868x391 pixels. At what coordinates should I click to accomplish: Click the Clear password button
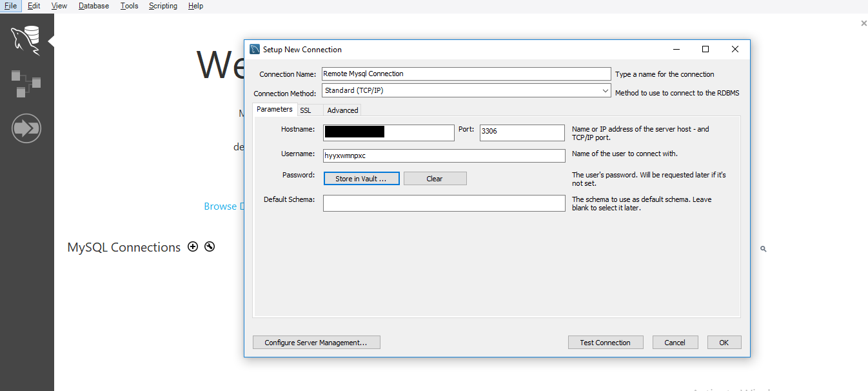(435, 179)
